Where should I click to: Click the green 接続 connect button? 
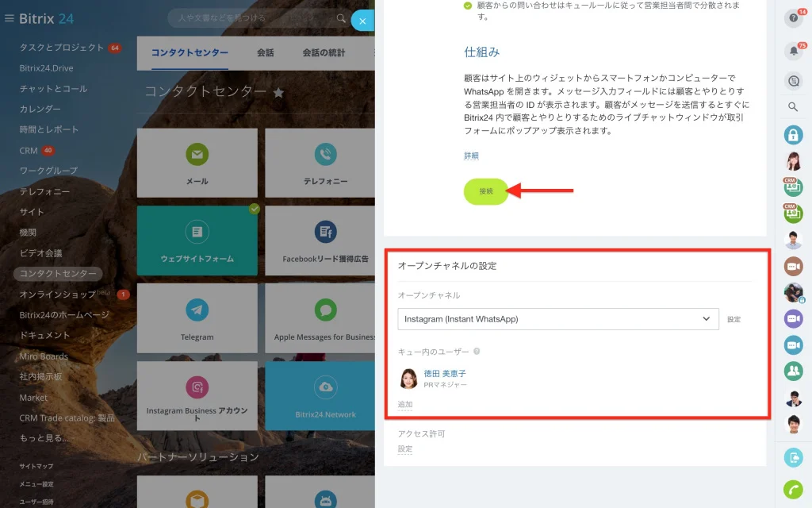coord(486,191)
